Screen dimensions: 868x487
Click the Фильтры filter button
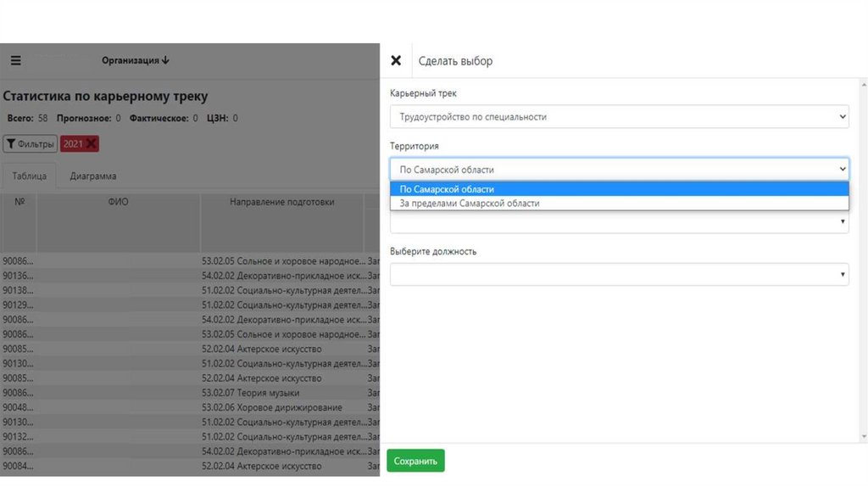pyautogui.click(x=30, y=143)
